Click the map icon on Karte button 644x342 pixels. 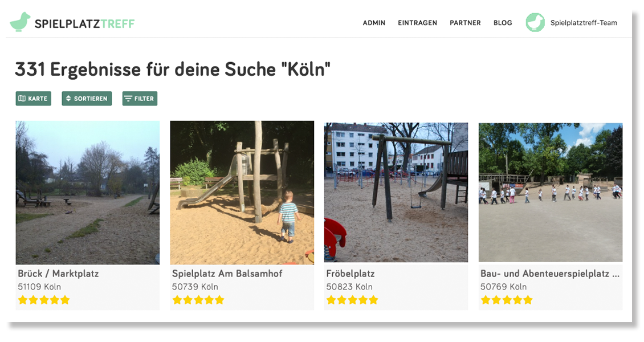pos(22,99)
